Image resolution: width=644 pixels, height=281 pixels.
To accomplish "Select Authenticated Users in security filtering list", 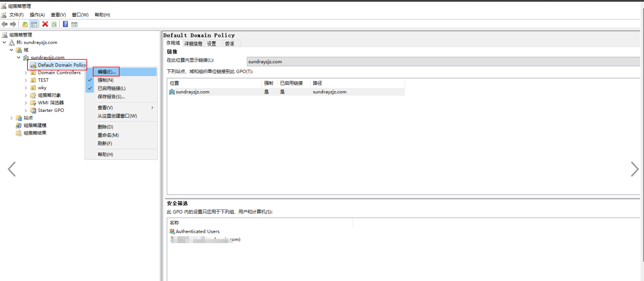I will point(197,232).
